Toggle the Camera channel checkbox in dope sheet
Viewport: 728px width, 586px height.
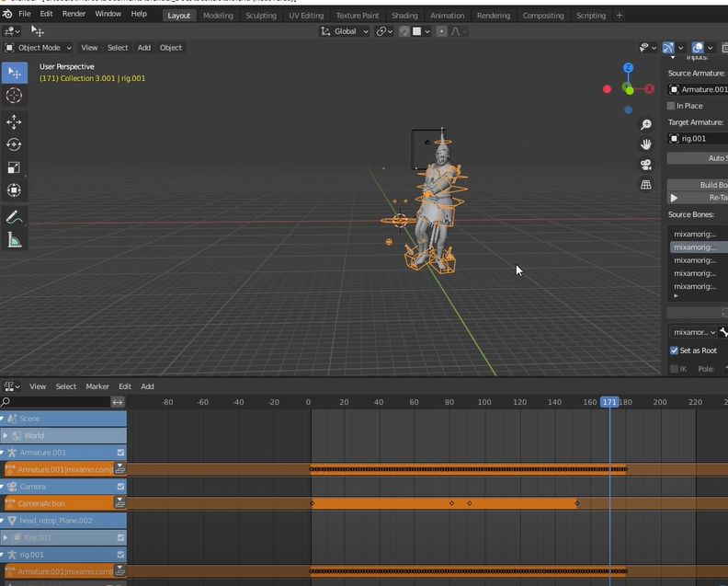click(120, 486)
